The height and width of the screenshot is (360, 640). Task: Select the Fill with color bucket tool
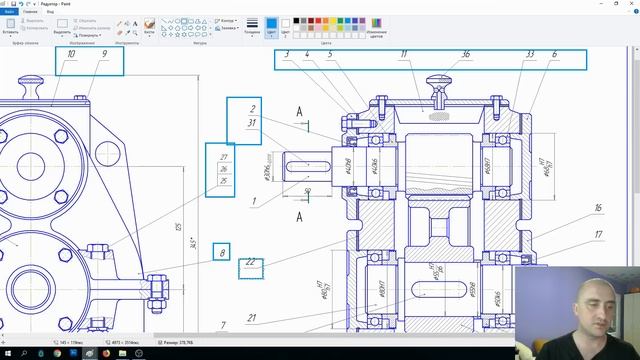click(127, 23)
